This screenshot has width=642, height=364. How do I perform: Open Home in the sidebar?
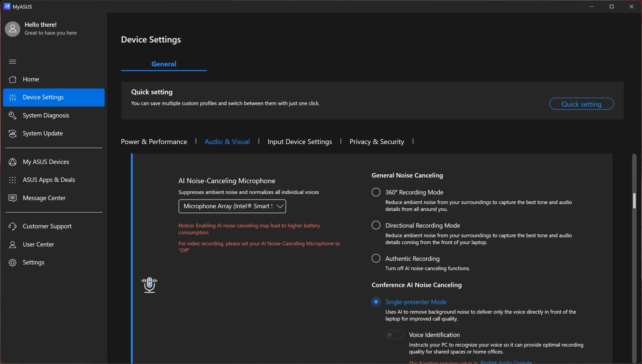[54, 79]
